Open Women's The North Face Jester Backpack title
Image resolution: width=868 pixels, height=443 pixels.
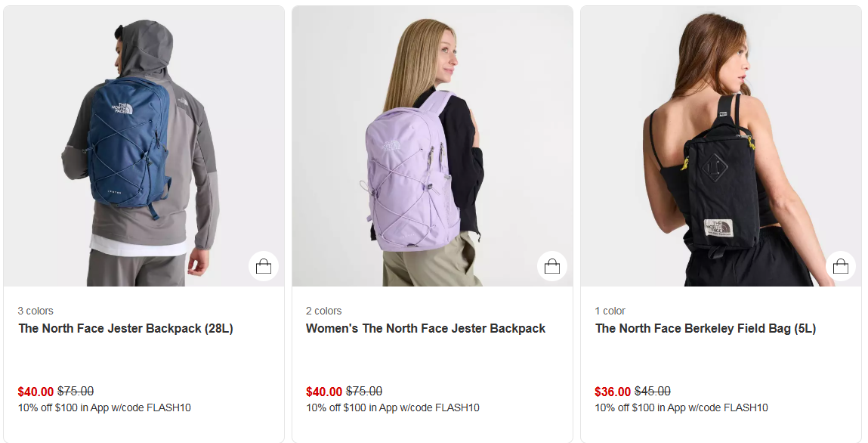pos(425,329)
